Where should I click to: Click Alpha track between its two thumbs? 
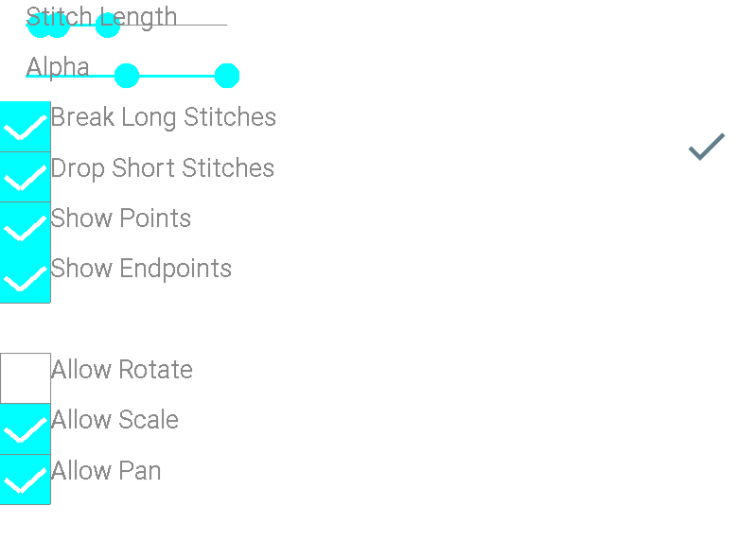pyautogui.click(x=177, y=76)
